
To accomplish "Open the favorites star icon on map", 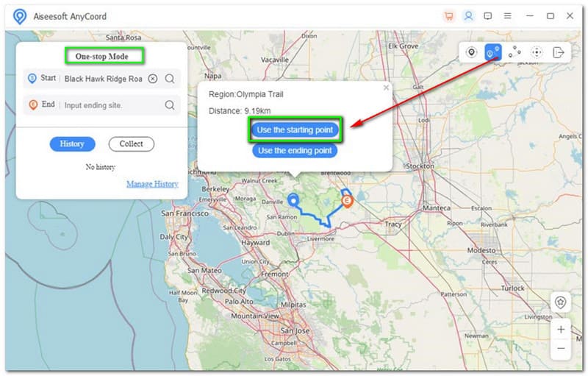I will (x=560, y=302).
